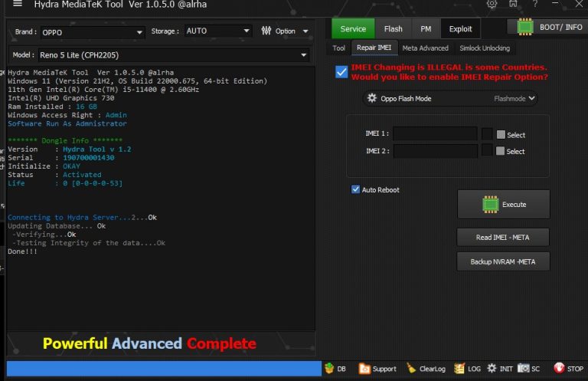Open the Simlock Unlocking sub-tab
Screen dimensions: 588x381
(485, 48)
